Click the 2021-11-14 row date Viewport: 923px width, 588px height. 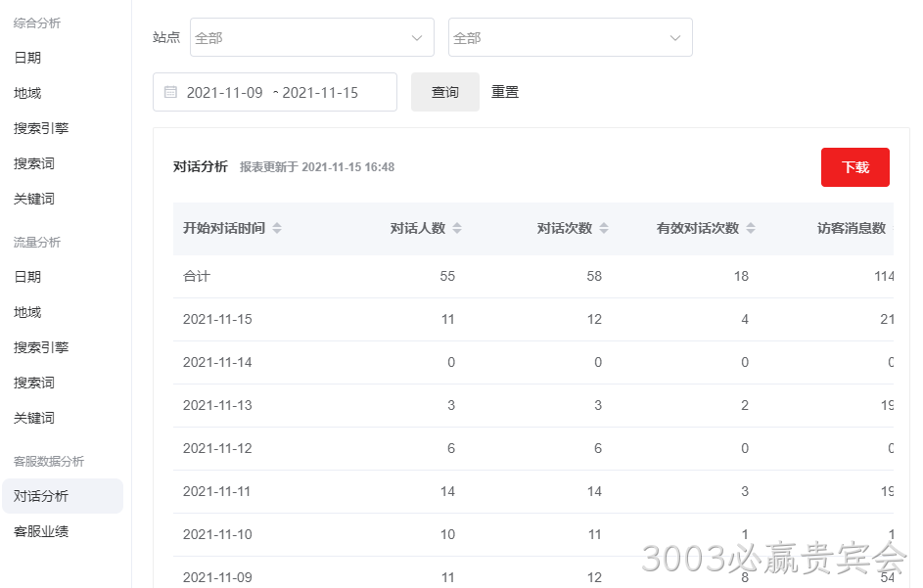tap(217, 362)
